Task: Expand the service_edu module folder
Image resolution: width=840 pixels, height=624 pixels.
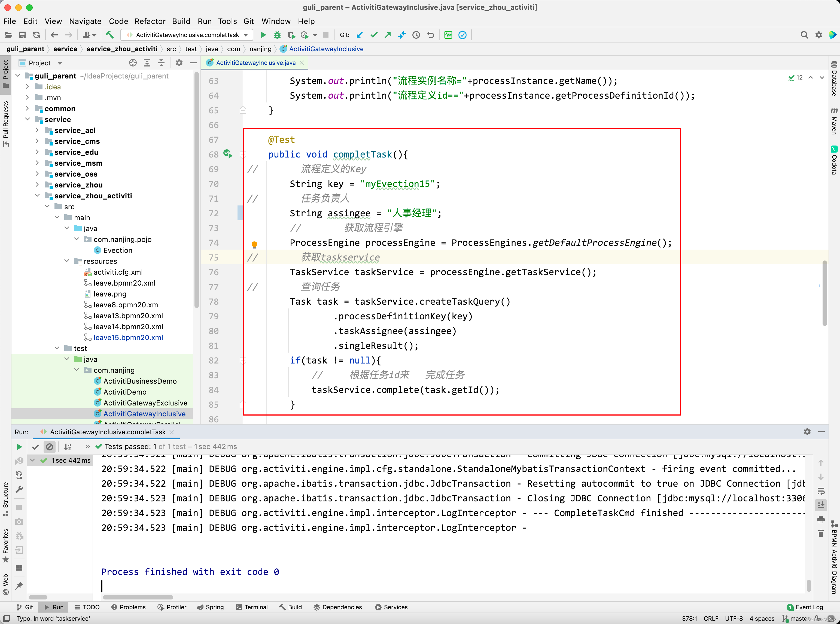Action: point(37,152)
